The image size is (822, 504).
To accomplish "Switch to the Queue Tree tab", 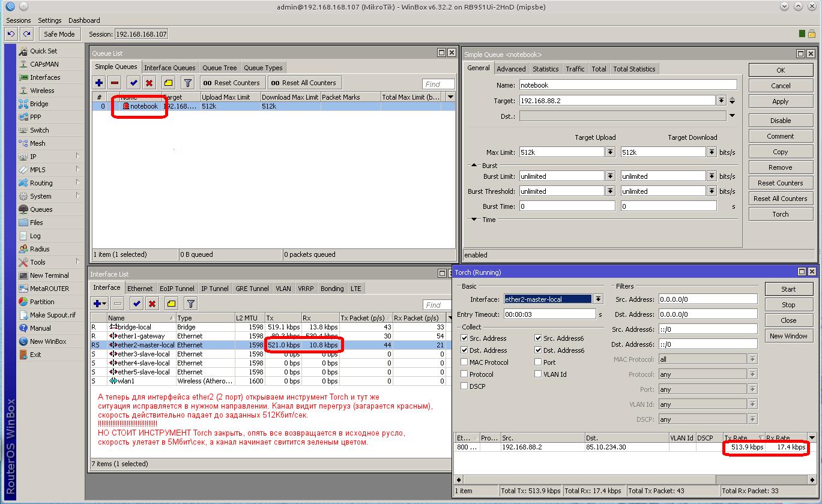I will [x=219, y=68].
